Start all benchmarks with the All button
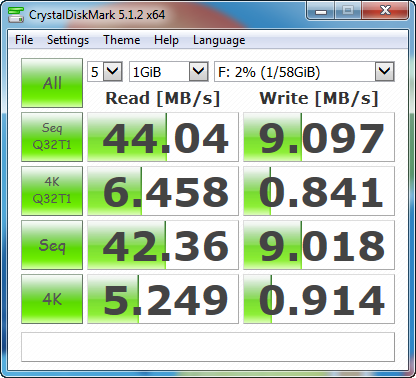Viewport: 416px width, 378px height. point(52,83)
